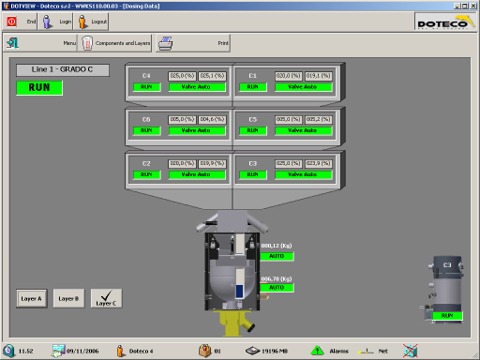This screenshot has width=480, height=360.
Task: Click the clock icon in status bar
Action: tap(9, 351)
